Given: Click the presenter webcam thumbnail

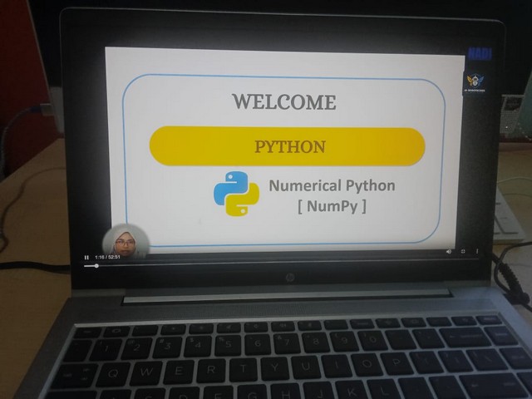Looking at the screenshot, I should click(x=126, y=241).
